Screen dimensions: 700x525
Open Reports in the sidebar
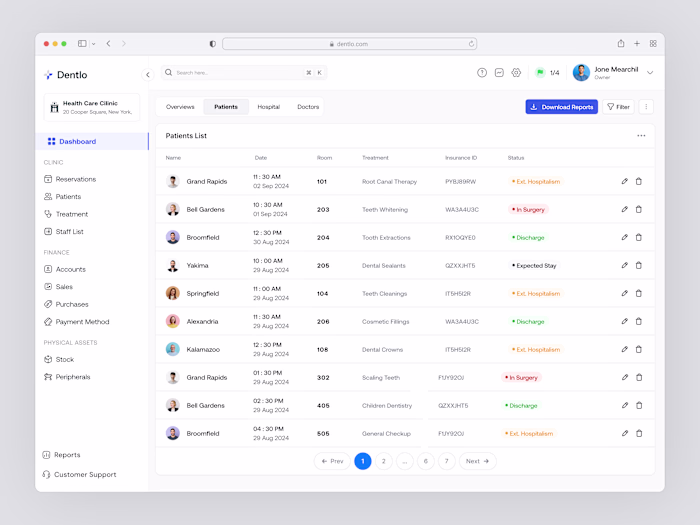click(x=62, y=455)
